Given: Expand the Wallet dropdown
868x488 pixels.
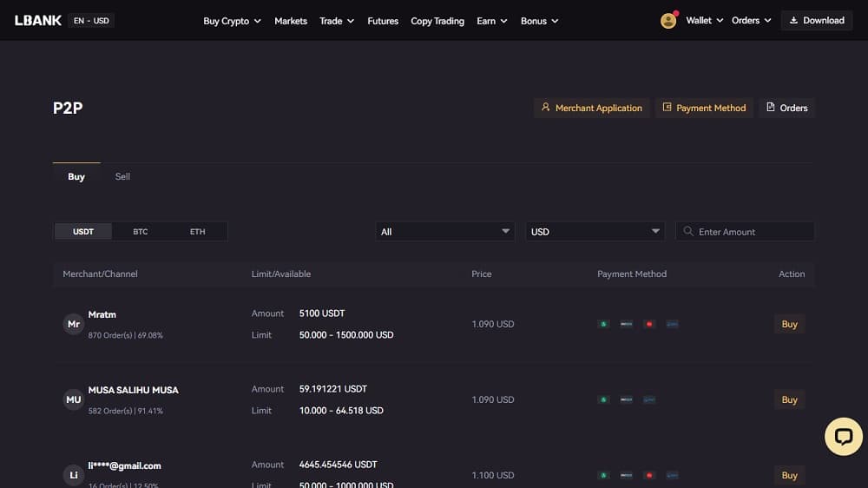Looking at the screenshot, I should [x=704, y=21].
